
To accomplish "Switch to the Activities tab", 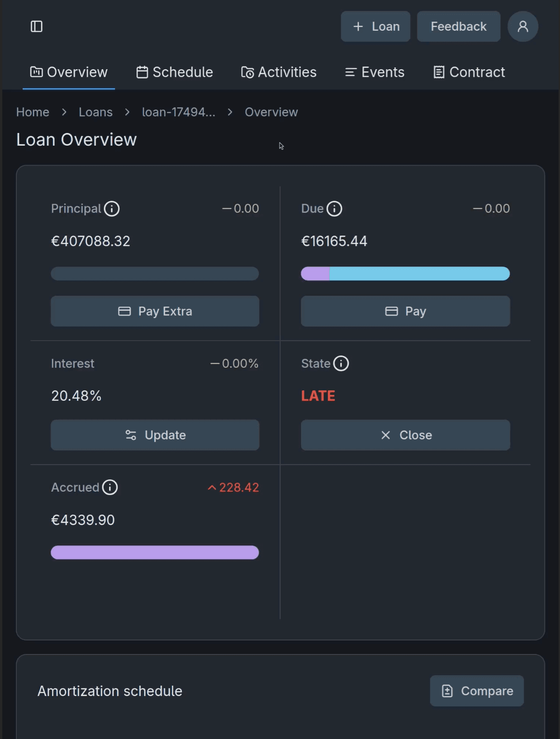I will coord(279,72).
